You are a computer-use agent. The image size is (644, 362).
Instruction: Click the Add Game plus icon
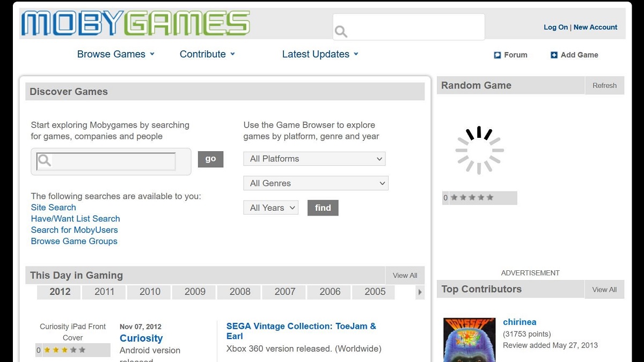pyautogui.click(x=553, y=55)
